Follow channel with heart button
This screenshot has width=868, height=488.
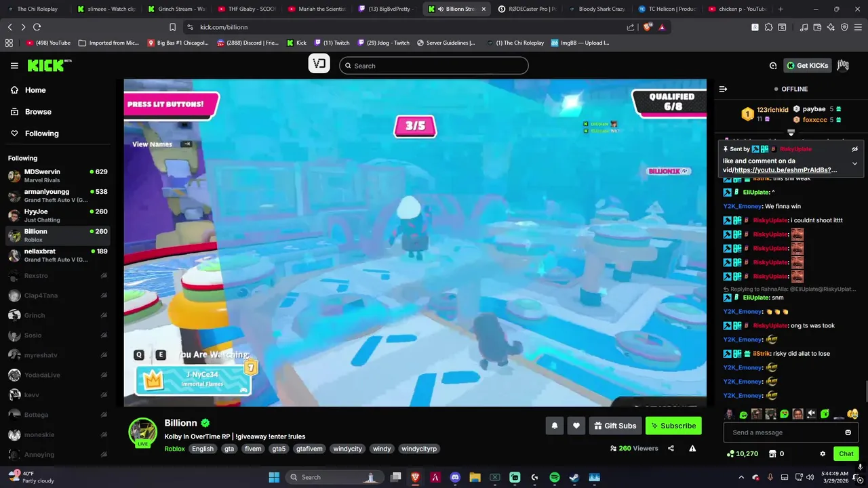click(576, 426)
